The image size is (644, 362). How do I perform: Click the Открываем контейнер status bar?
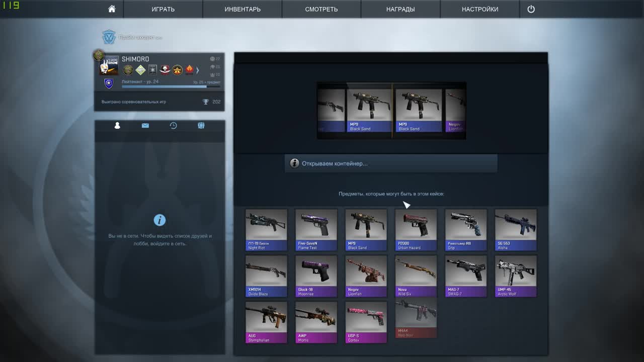click(x=391, y=163)
